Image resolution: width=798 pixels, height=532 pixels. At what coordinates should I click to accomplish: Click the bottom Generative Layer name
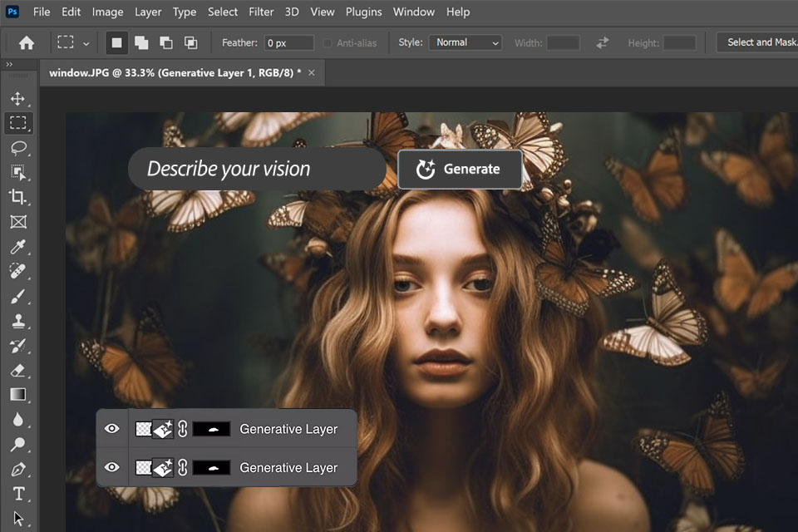(288, 467)
